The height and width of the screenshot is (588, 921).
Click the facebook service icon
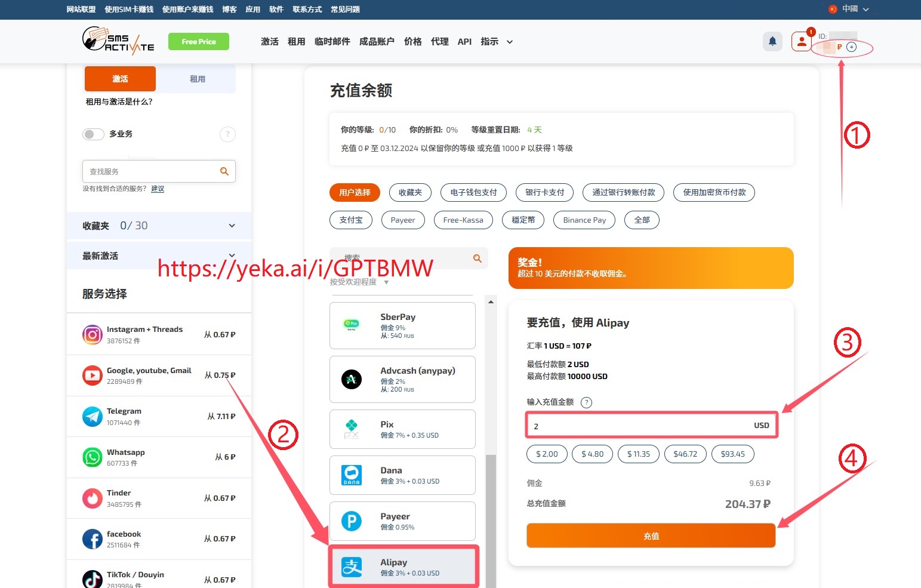(x=93, y=539)
